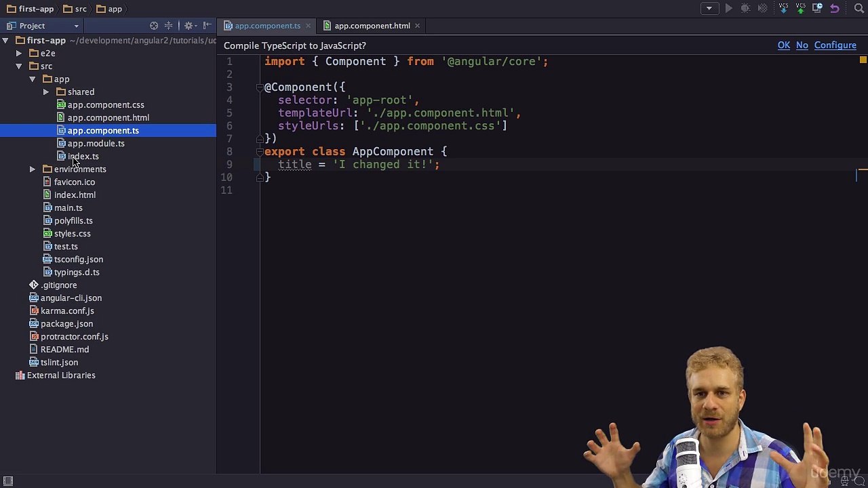Click Scroll from Source target icon
Image resolution: width=868 pixels, height=488 pixels.
(x=154, y=26)
